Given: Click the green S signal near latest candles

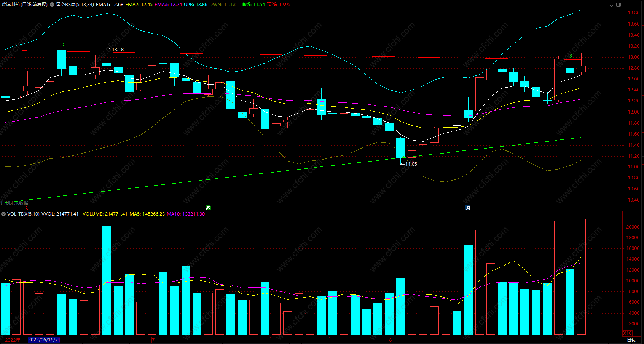Looking at the screenshot, I should tap(571, 56).
